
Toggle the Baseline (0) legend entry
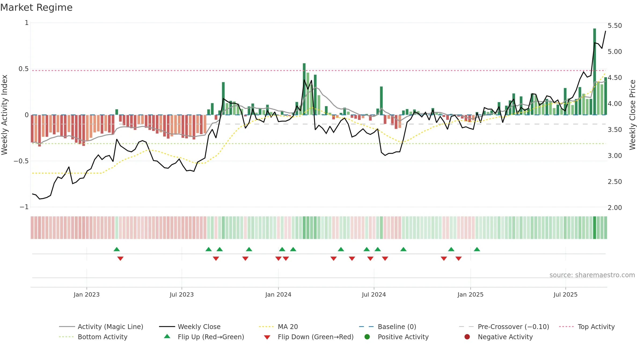387,327
